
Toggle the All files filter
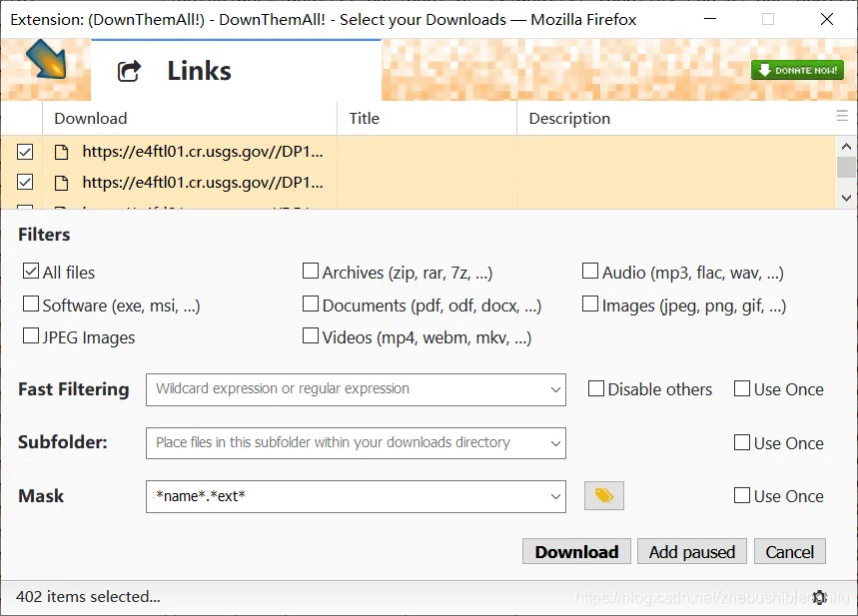(31, 271)
